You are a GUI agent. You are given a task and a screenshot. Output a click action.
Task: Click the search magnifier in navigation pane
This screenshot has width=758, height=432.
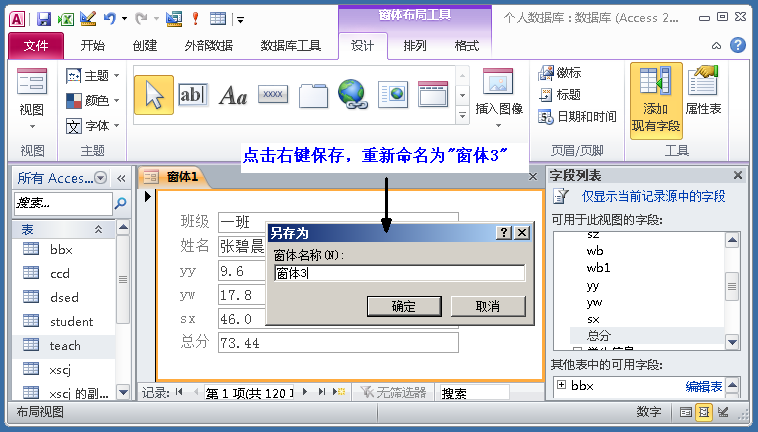(121, 203)
